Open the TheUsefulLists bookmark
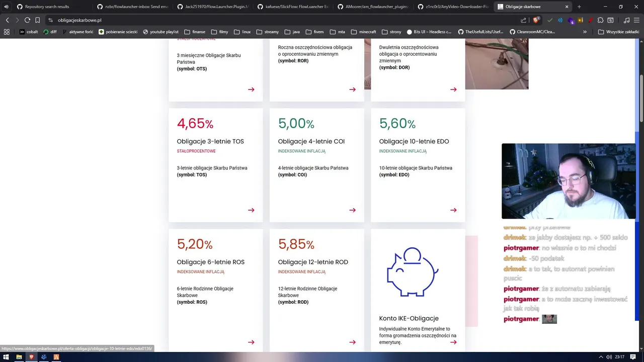 tap(480, 32)
